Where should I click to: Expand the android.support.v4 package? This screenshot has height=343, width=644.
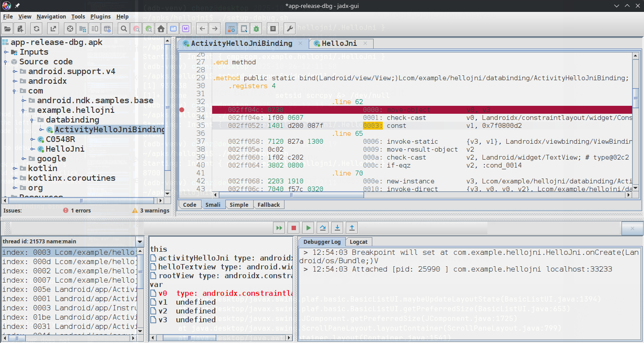pos(14,71)
